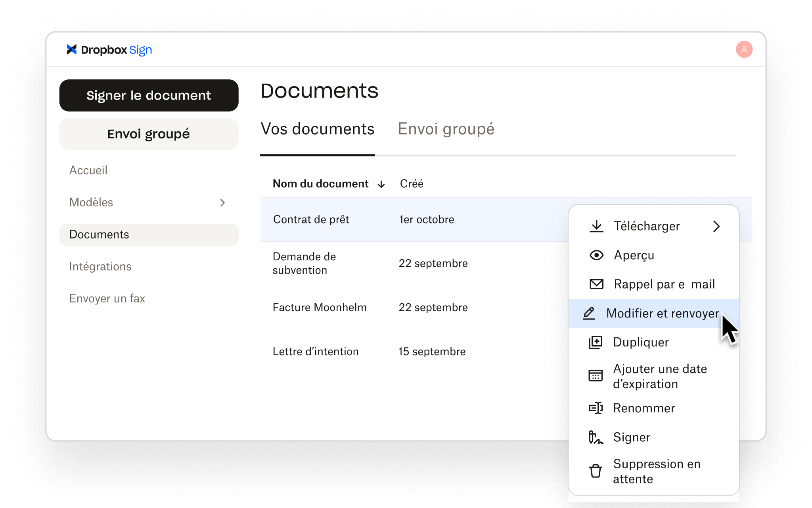The height and width of the screenshot is (508, 812).
Task: Choose Aperçu from the context menu
Action: pos(654,255)
